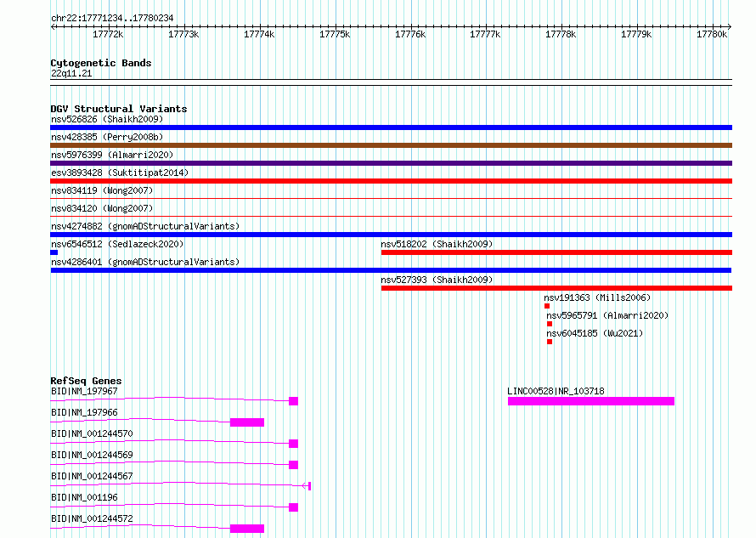Click the BID|NM_197967 exon block

pos(294,401)
